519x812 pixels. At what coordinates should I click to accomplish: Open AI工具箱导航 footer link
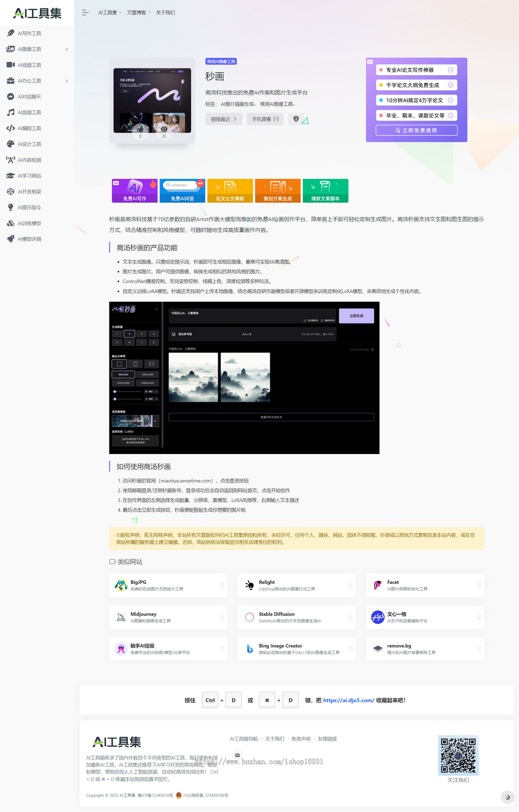[244, 739]
